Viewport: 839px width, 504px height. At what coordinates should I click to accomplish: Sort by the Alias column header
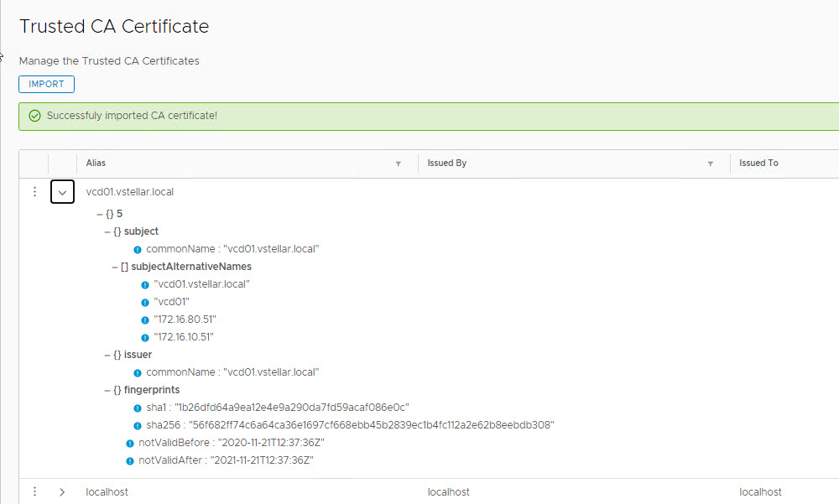pos(96,164)
